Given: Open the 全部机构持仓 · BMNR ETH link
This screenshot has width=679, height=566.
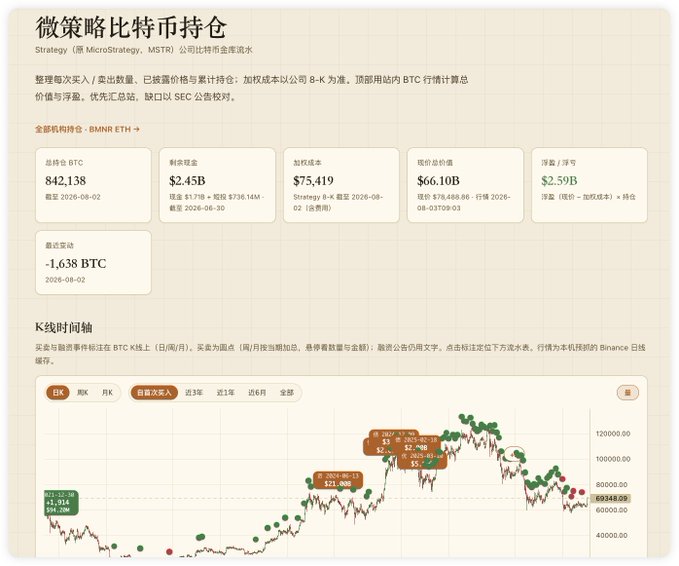Looking at the screenshot, I should pos(87,129).
